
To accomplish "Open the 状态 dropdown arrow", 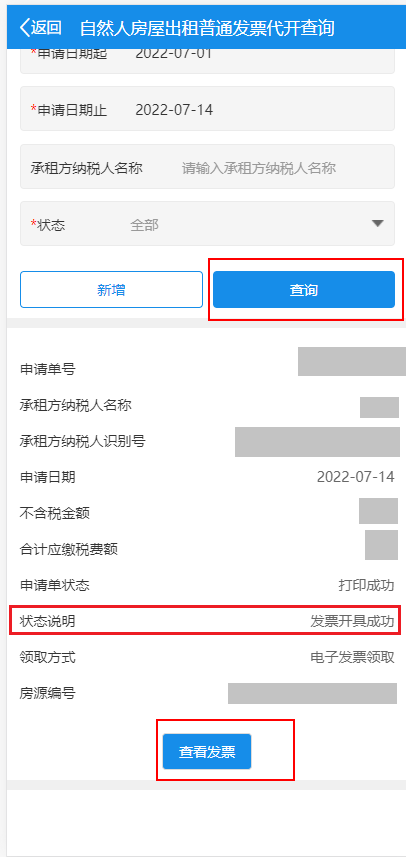I will point(378,224).
